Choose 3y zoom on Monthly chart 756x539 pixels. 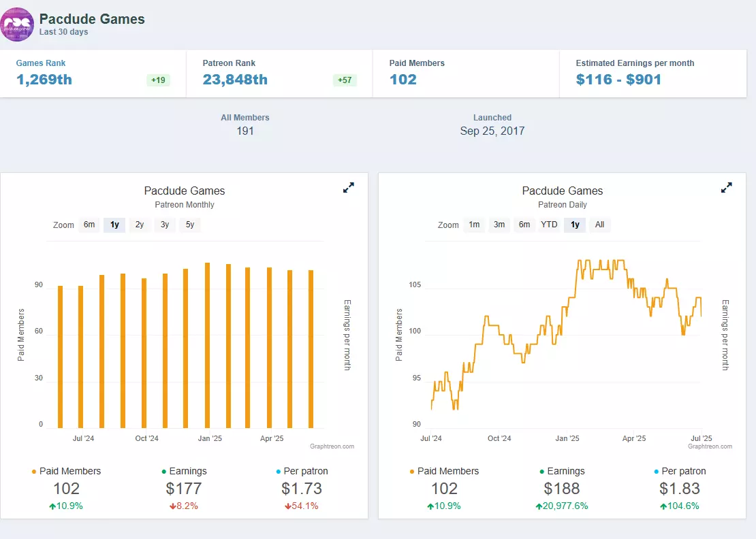click(165, 225)
